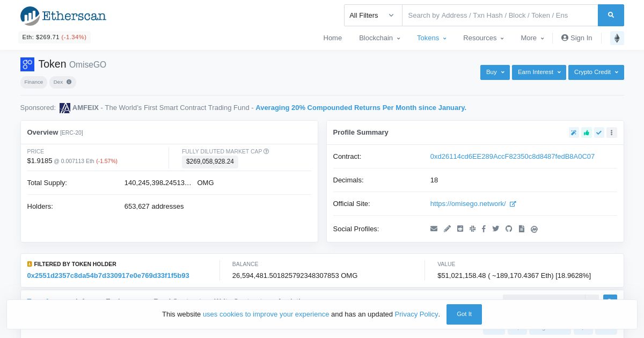Click the total supply 140,245,398 value
This screenshot has width=644, height=338.
(x=158, y=183)
